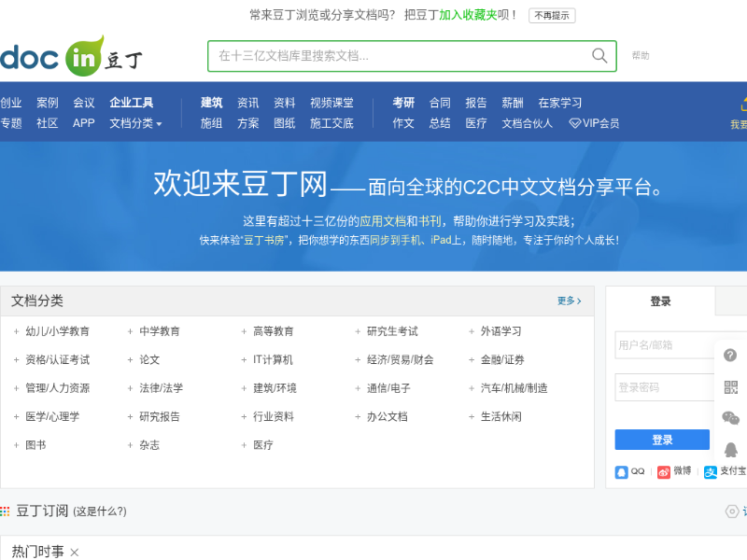Click 更多 link in 文档分类 header
The height and width of the screenshot is (560, 747).
pos(570,301)
